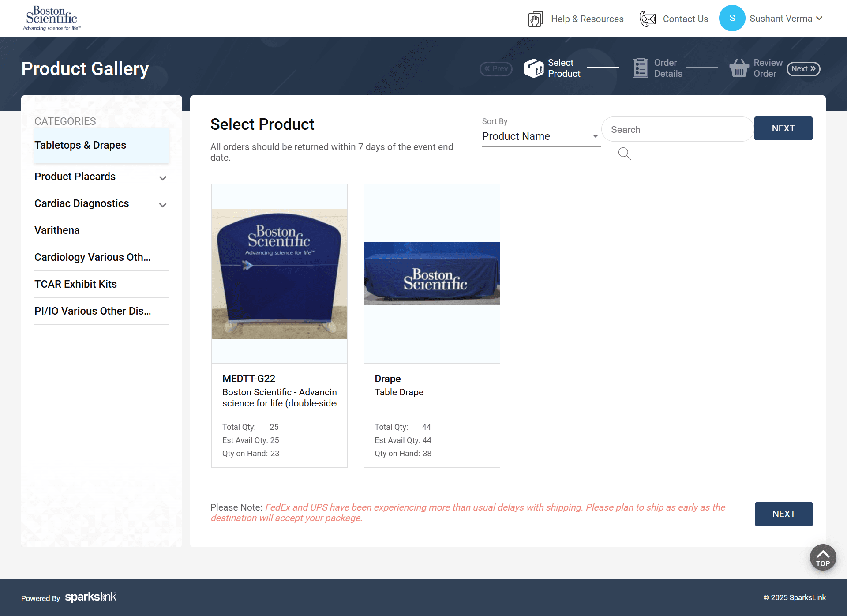Image resolution: width=847 pixels, height=616 pixels.
Task: Select the TCAR Exhibit Kits category
Action: 75,284
